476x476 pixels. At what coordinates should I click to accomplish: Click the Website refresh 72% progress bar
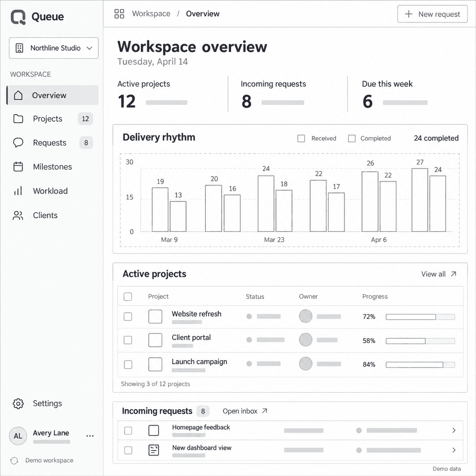click(420, 317)
